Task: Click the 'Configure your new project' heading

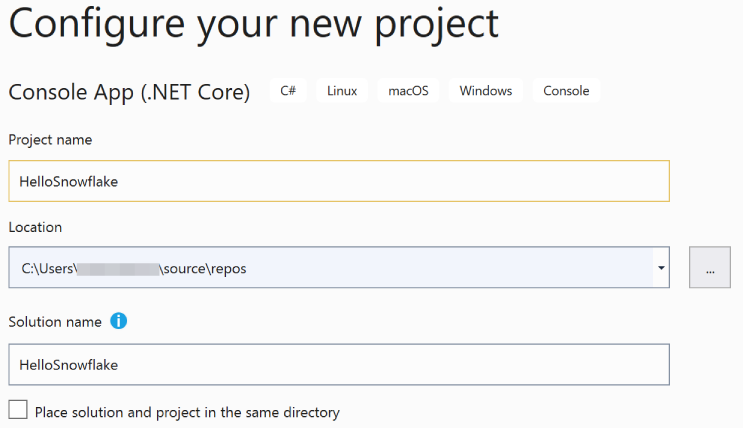Action: click(253, 24)
